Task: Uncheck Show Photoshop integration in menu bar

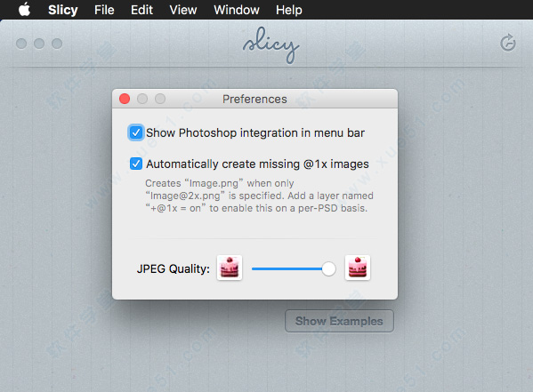Action: [x=136, y=132]
